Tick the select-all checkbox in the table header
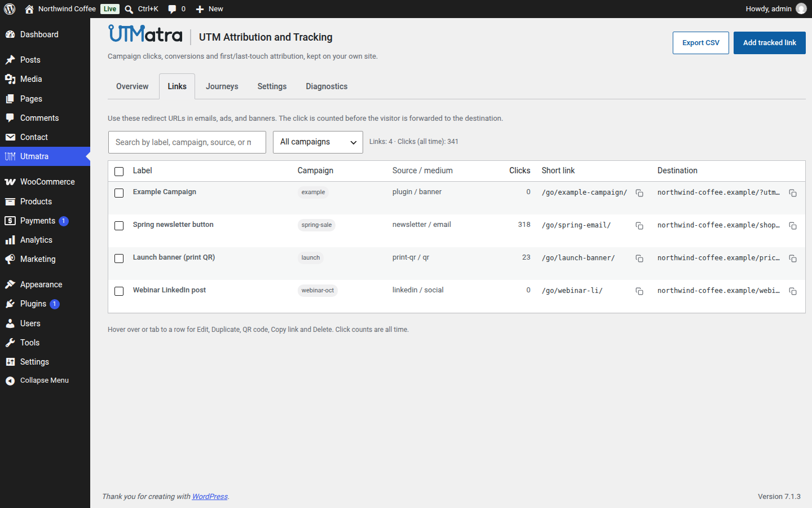This screenshot has width=812, height=508. pyautogui.click(x=119, y=172)
